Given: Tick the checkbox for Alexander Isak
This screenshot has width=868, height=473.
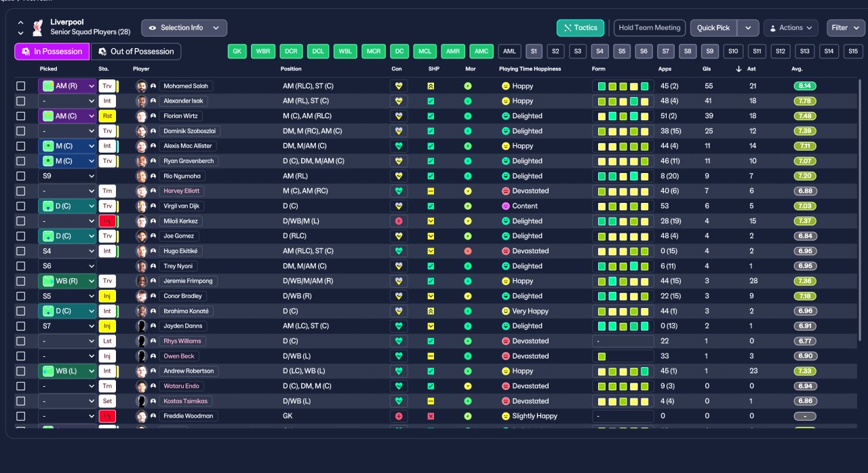Looking at the screenshot, I should click(21, 101).
